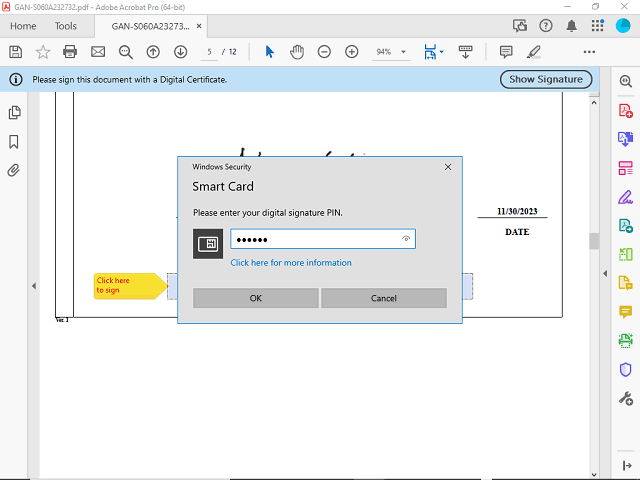The width and height of the screenshot is (640, 480).
Task: Open the yellow request signatures page tool
Action: tap(625, 283)
